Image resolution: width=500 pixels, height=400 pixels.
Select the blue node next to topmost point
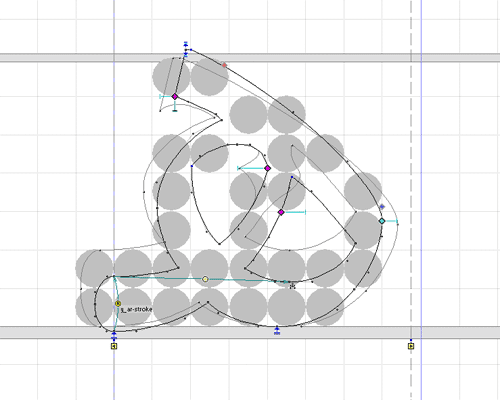pyautogui.click(x=191, y=50)
